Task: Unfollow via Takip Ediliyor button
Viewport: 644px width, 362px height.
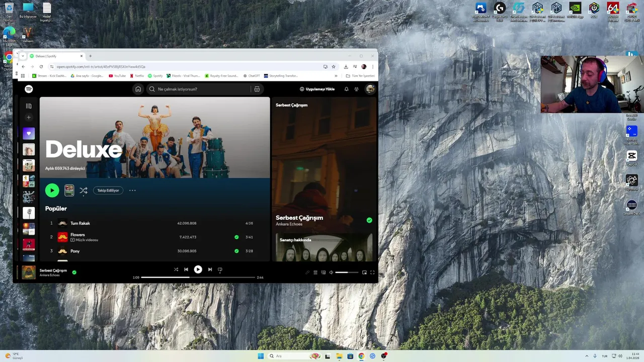Action: (108, 191)
